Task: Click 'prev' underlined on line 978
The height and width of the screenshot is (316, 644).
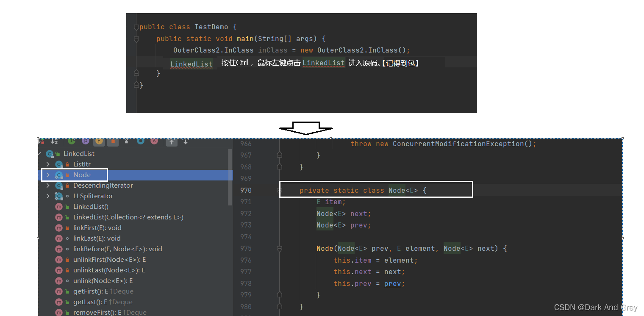Action: tap(392, 283)
